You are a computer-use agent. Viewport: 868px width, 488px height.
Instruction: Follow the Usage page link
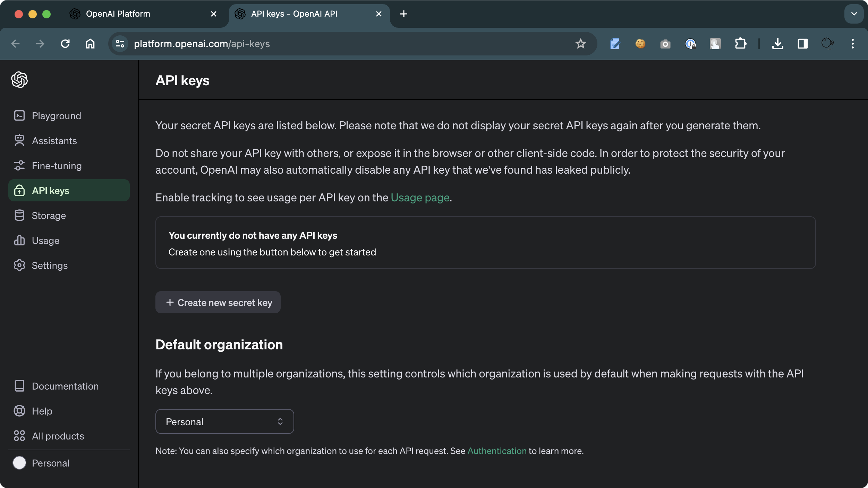420,198
